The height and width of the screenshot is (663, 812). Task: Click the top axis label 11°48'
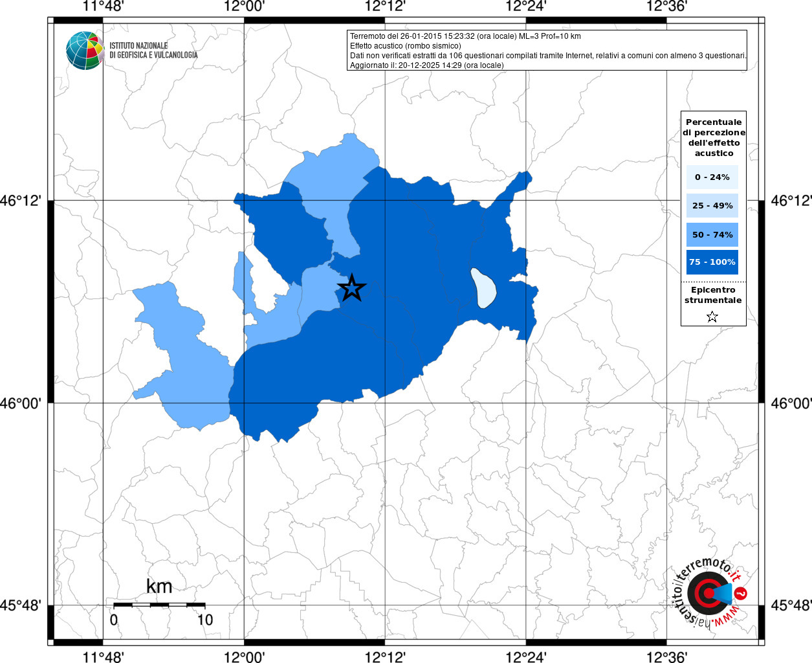[x=104, y=7]
